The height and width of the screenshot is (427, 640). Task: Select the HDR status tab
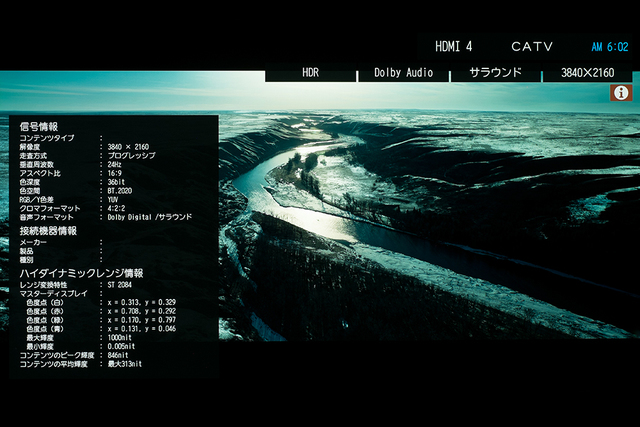(x=310, y=73)
